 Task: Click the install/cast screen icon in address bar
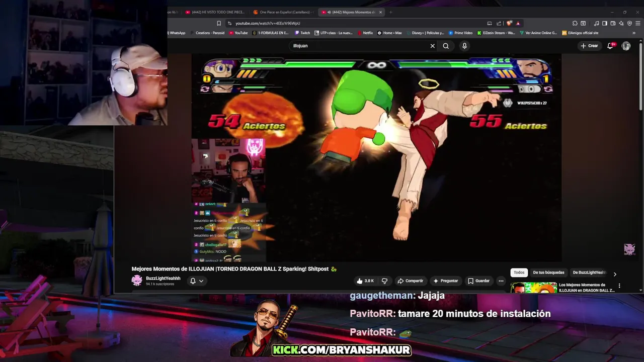[490, 23]
